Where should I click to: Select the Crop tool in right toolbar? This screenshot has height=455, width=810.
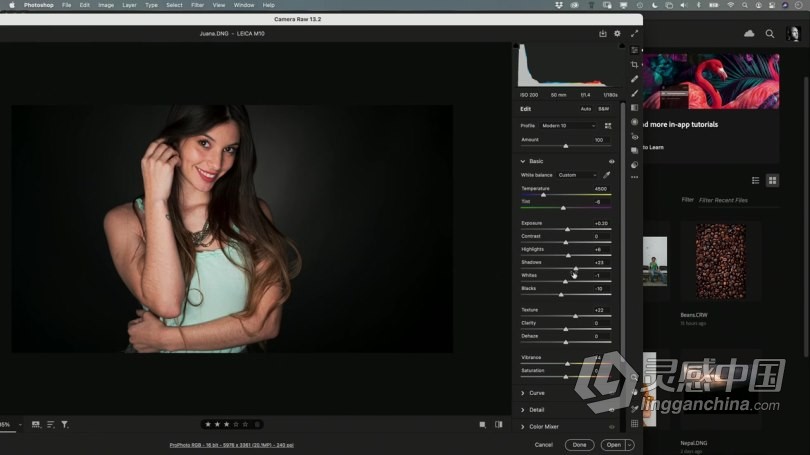point(634,64)
